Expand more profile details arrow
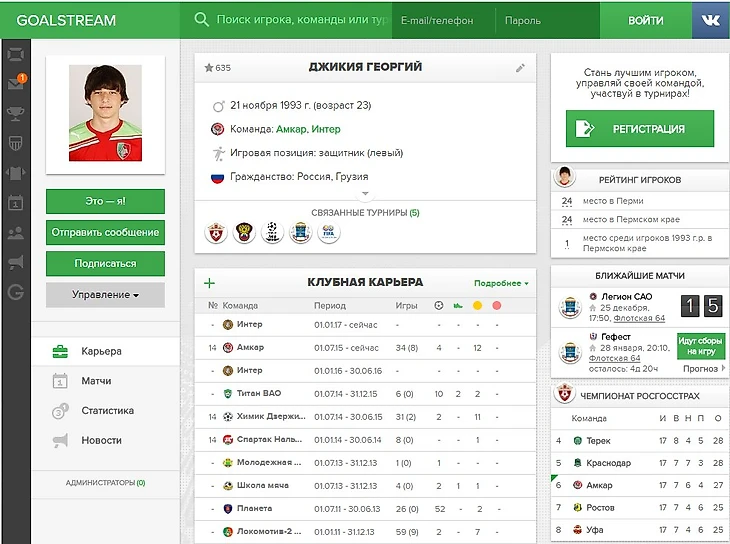The image size is (730, 544). (365, 193)
